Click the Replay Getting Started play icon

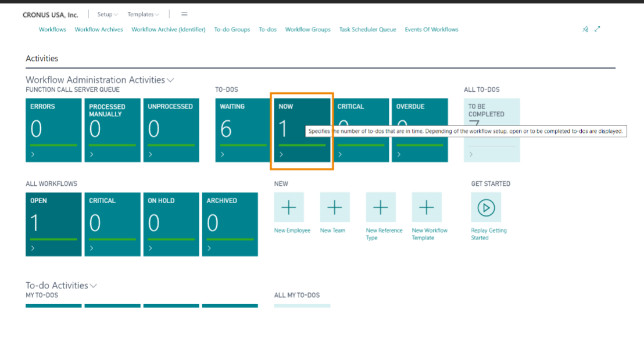point(486,207)
